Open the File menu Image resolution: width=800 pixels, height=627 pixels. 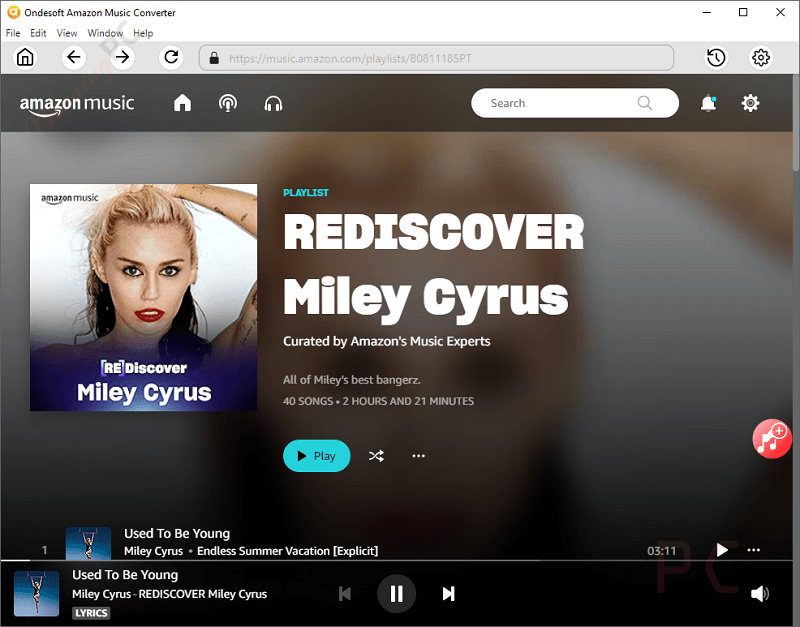click(13, 33)
